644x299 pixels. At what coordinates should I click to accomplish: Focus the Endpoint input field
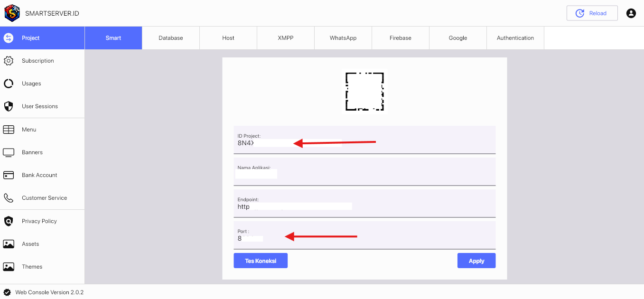[x=364, y=207]
